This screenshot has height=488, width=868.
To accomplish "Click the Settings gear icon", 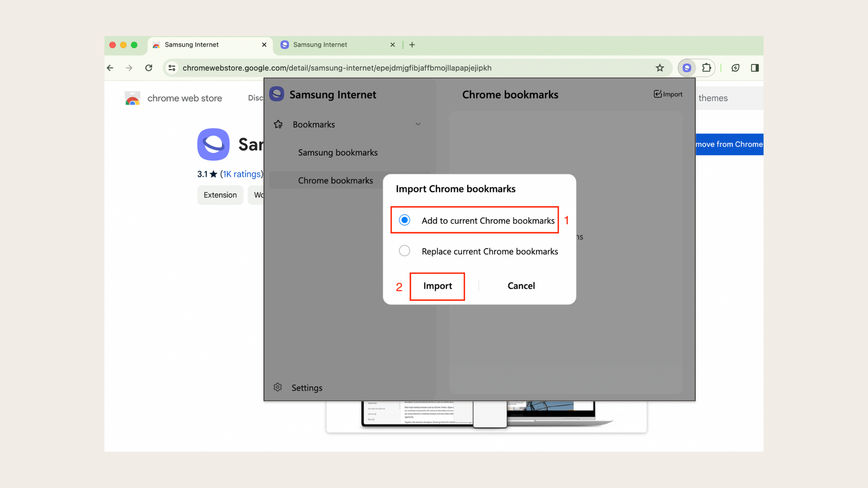I will click(278, 387).
